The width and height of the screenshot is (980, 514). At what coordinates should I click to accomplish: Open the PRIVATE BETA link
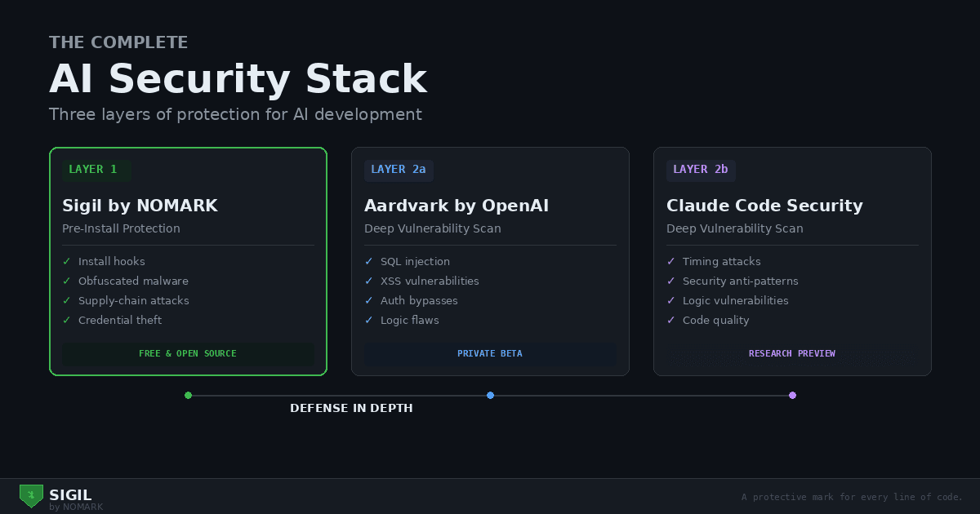tap(490, 353)
